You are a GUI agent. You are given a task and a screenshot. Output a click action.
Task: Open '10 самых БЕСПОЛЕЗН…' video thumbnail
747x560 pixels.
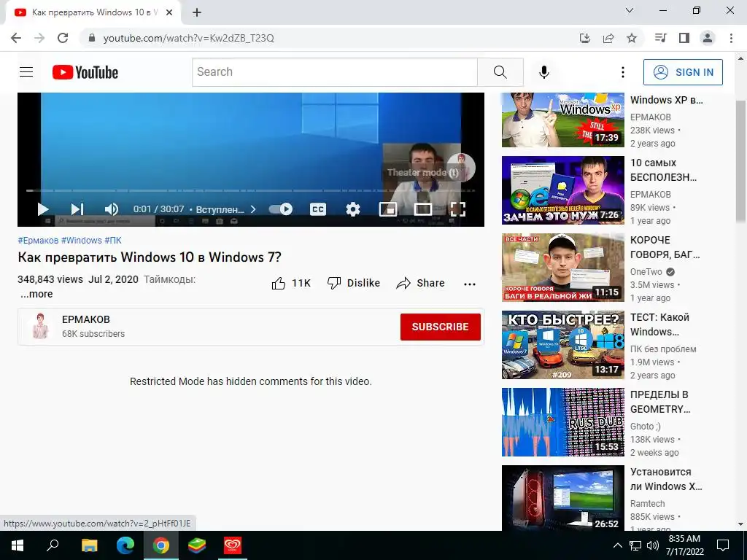pos(562,190)
